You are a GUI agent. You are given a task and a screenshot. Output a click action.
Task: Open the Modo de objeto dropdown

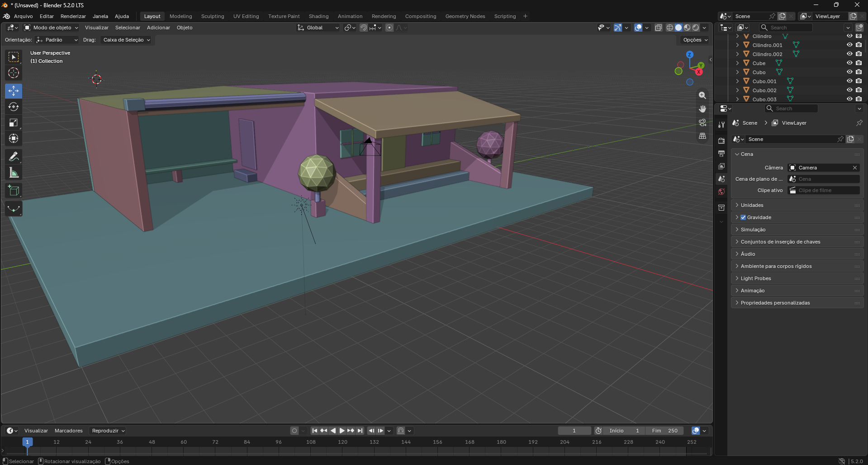pos(51,28)
